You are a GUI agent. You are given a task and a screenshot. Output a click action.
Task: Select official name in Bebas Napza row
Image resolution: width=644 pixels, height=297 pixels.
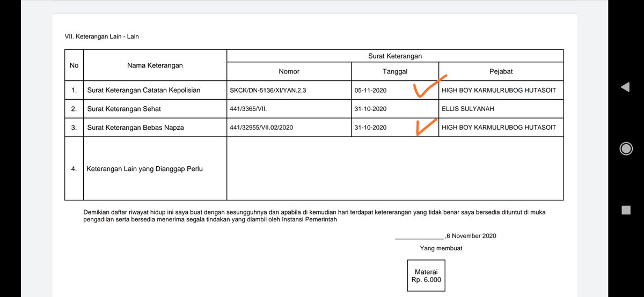click(x=499, y=128)
